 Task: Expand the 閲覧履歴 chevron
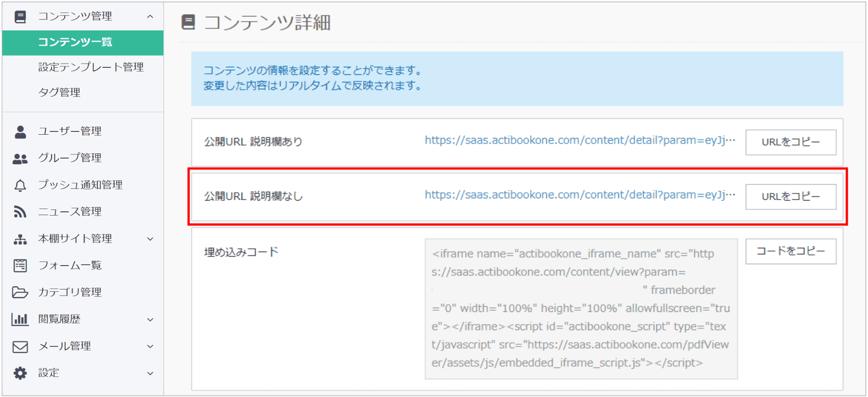pyautogui.click(x=150, y=320)
